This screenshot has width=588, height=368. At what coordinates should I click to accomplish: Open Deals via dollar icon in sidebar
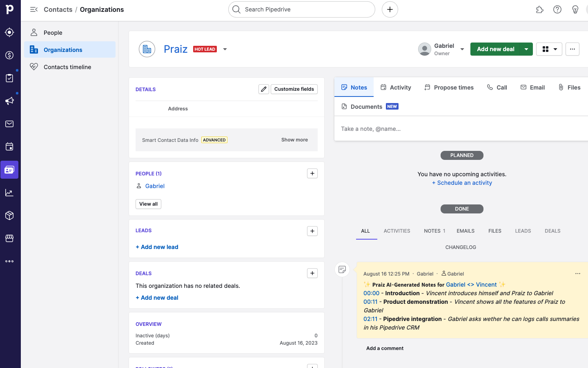coord(9,55)
